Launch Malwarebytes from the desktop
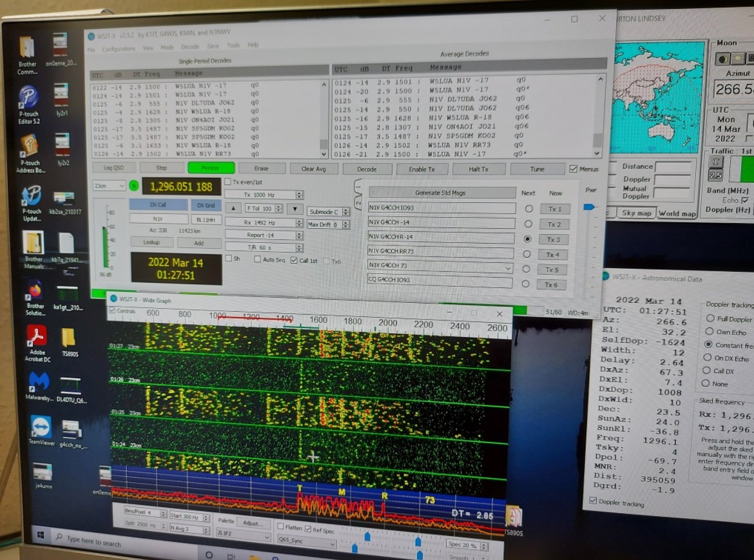This screenshot has height=560, width=754. 39,386
